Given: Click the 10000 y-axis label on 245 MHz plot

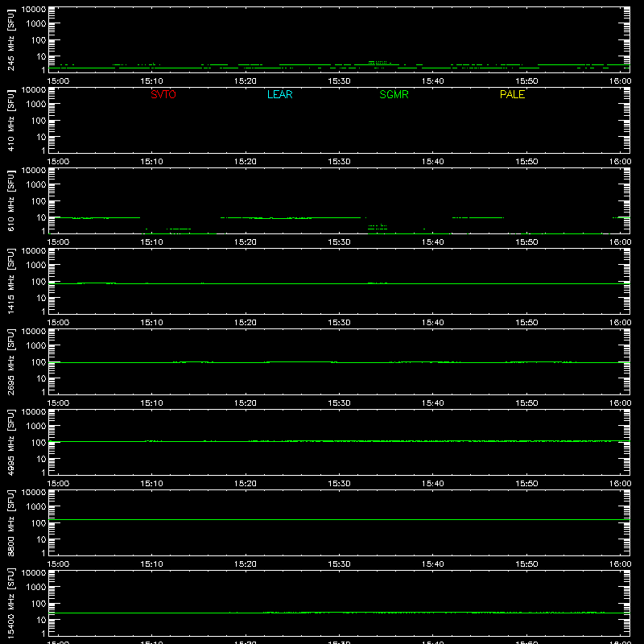Looking at the screenshot, I should pos(34,10).
